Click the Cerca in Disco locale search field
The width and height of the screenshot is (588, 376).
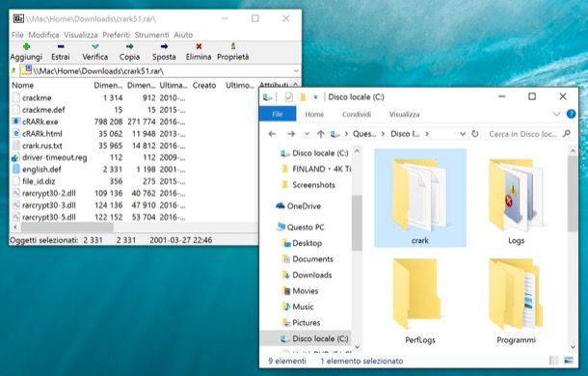click(x=529, y=134)
